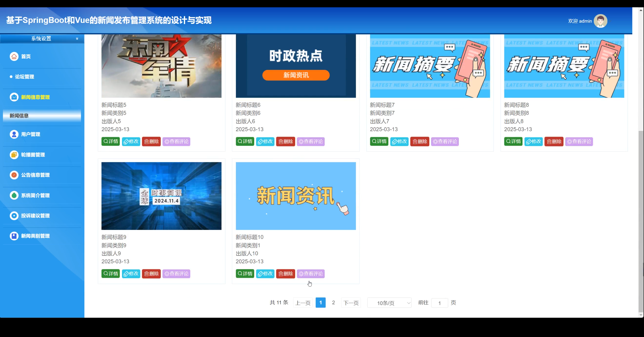644x337 pixels.
Task: Click 详情 button for 新闻标题5
Action: tap(111, 141)
